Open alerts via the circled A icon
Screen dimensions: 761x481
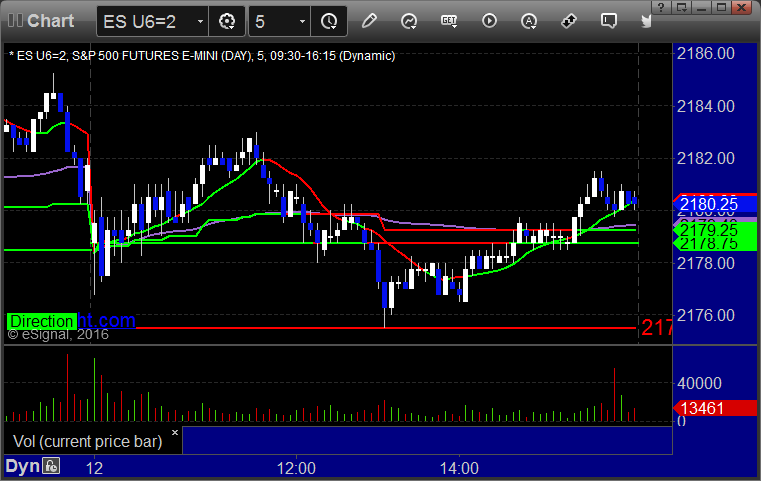point(529,21)
